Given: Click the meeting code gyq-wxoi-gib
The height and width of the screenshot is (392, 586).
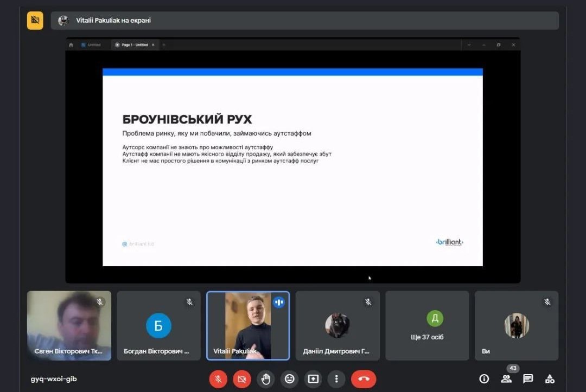Looking at the screenshot, I should tap(54, 379).
